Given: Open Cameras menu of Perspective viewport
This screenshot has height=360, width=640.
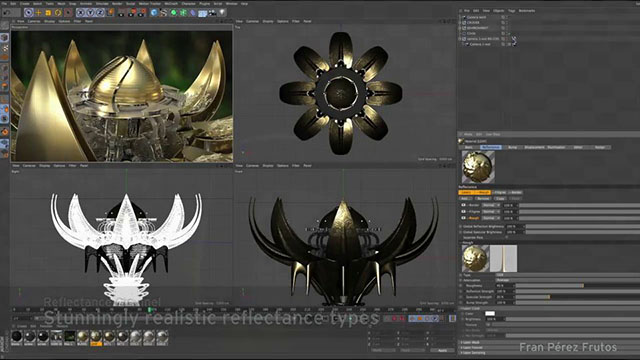Looking at the screenshot, I should (33, 21).
